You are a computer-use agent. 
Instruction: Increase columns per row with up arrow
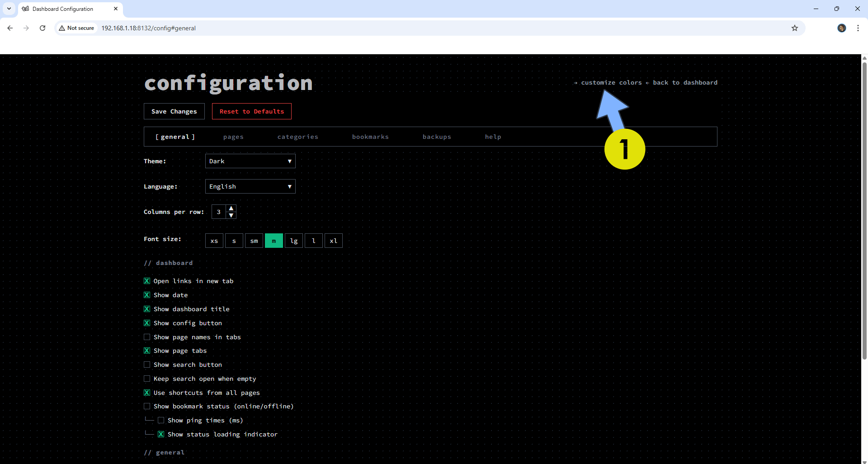pos(231,208)
